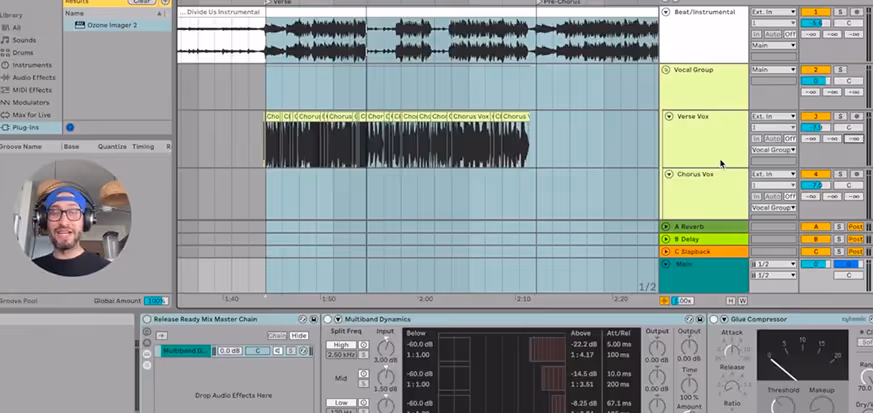Toggle A Reverb return activator

pyautogui.click(x=816, y=227)
